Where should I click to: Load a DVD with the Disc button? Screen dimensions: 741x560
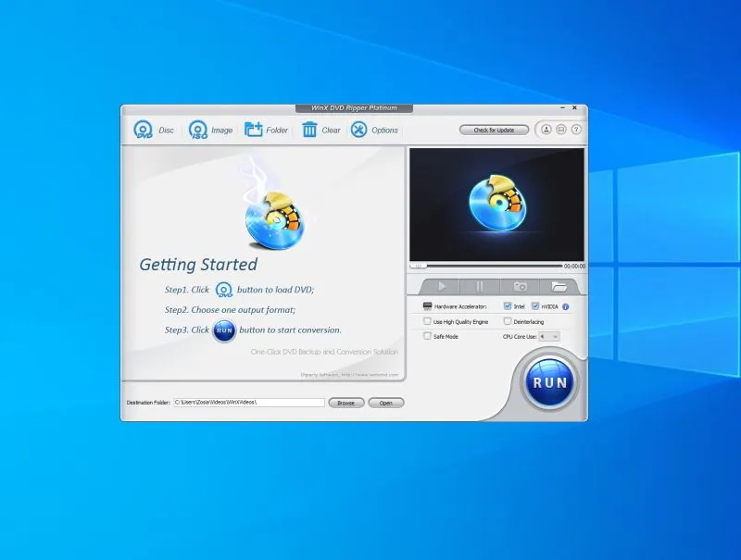tap(144, 131)
